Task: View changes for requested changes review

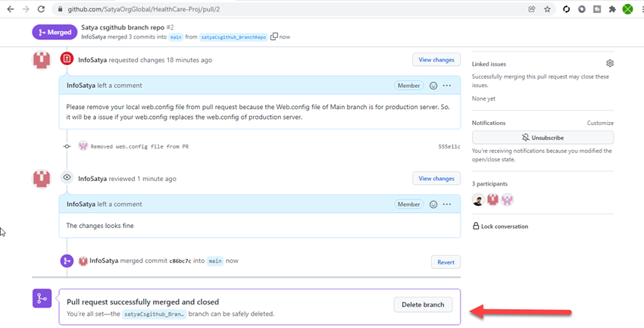Action: [436, 60]
